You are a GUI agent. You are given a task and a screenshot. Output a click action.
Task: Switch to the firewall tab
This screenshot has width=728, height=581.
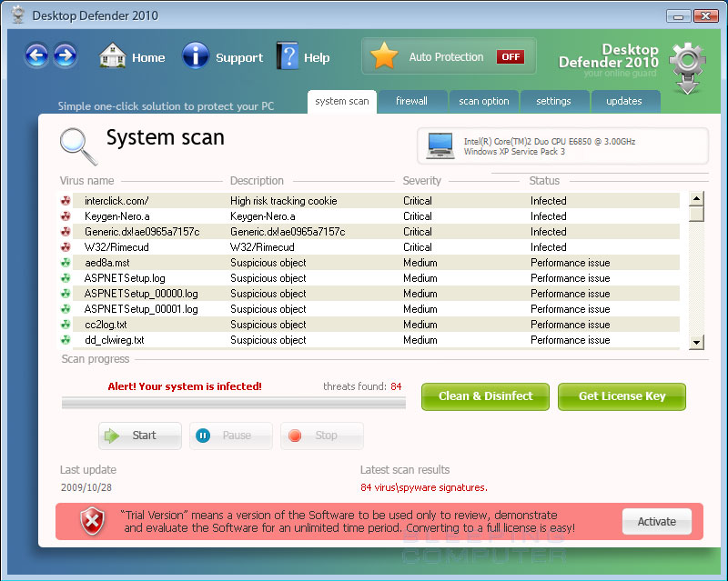[412, 101]
